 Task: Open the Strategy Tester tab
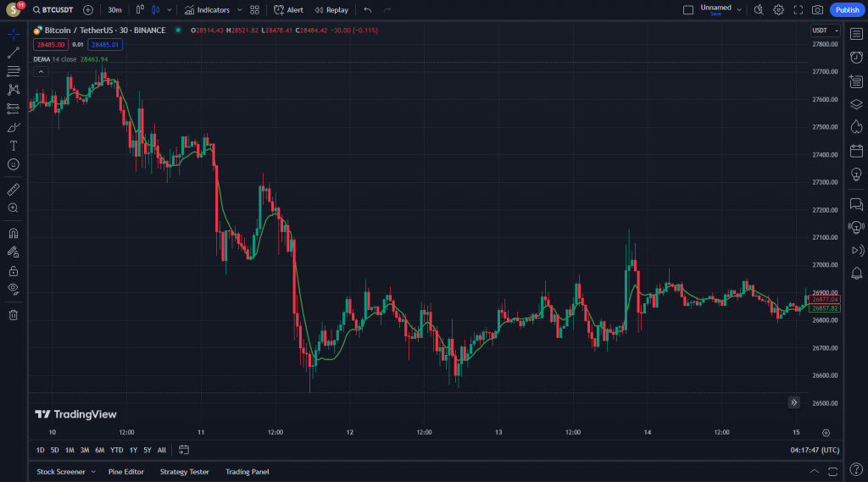point(184,472)
